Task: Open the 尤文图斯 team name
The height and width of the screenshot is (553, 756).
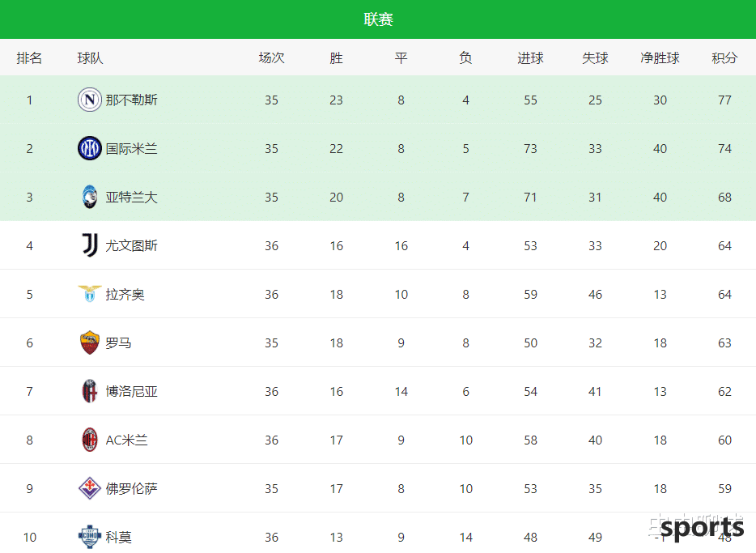Action: pyautogui.click(x=132, y=245)
